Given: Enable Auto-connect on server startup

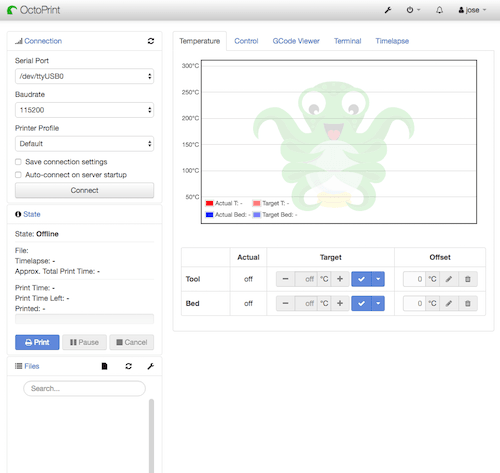Looking at the screenshot, I should click(18, 175).
